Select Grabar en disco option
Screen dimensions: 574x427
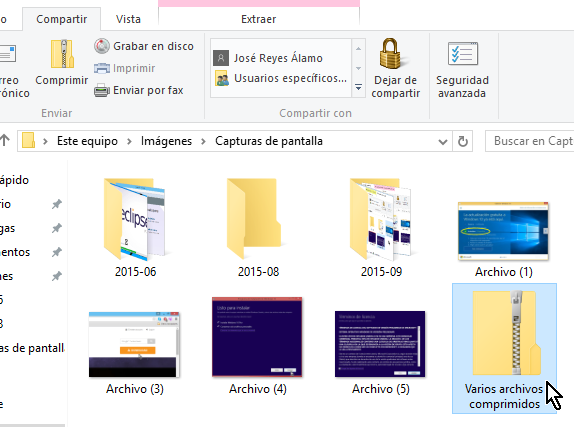144,46
